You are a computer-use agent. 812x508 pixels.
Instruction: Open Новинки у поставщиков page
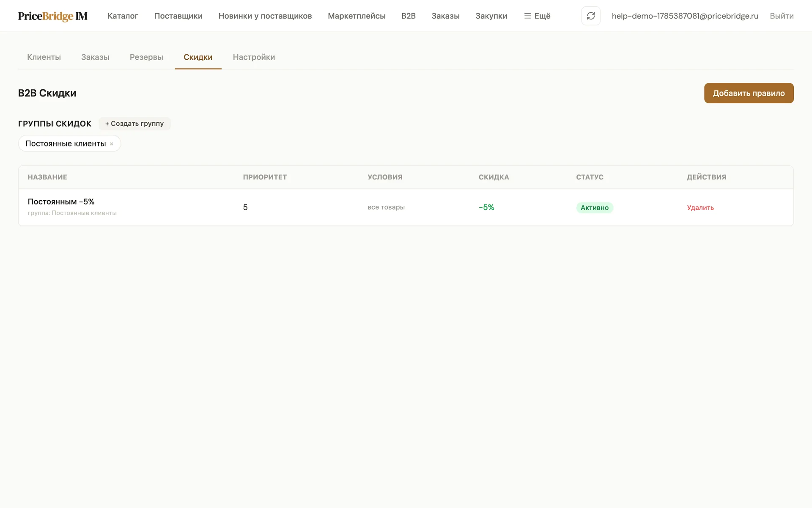[265, 16]
